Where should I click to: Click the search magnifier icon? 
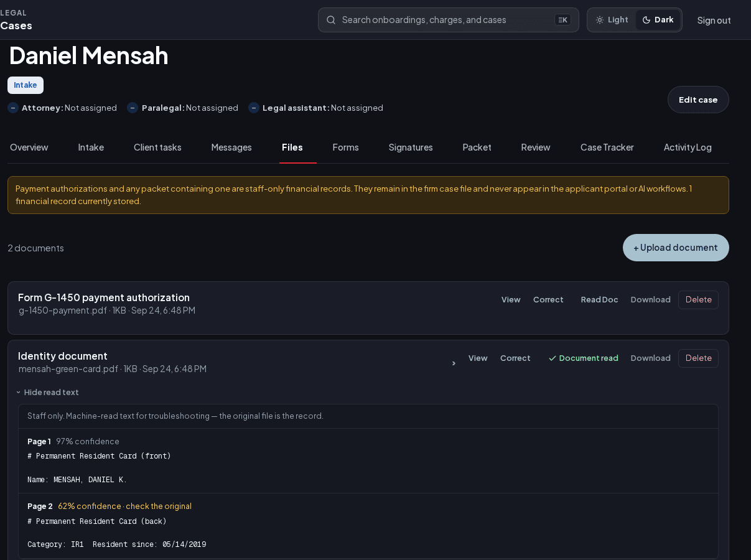tap(331, 20)
